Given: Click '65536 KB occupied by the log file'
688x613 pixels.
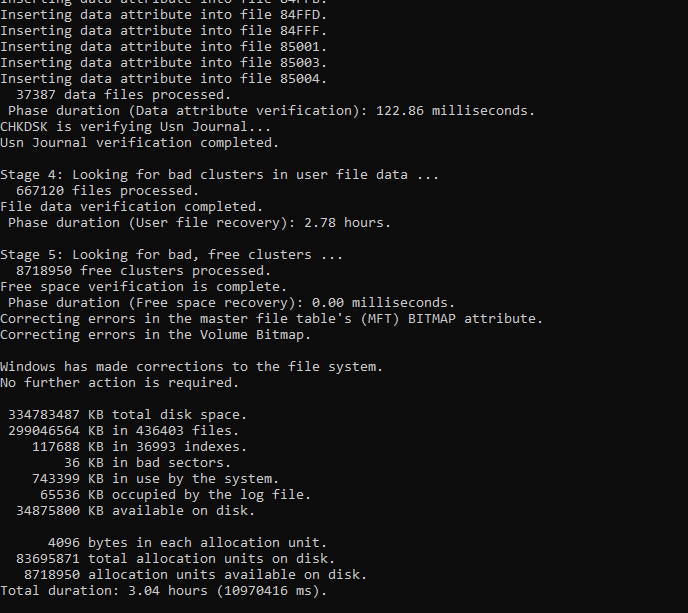Looking at the screenshot, I should (176, 495).
